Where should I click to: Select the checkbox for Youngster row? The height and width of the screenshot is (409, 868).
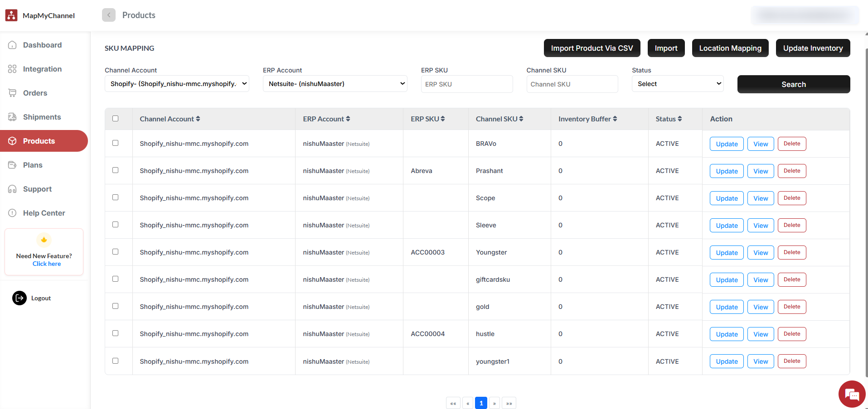tap(116, 252)
